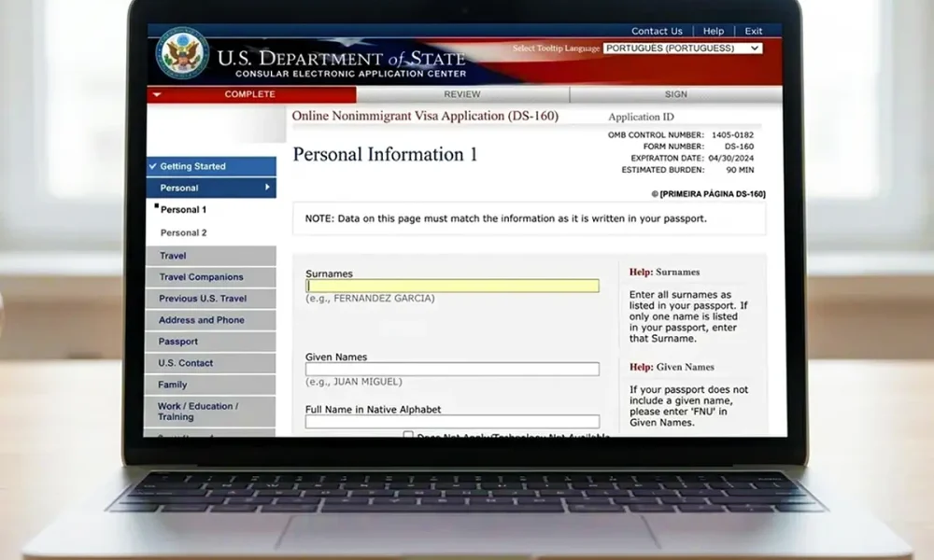Click the Online Nonimmigrant Visa Application heading

[x=425, y=116]
